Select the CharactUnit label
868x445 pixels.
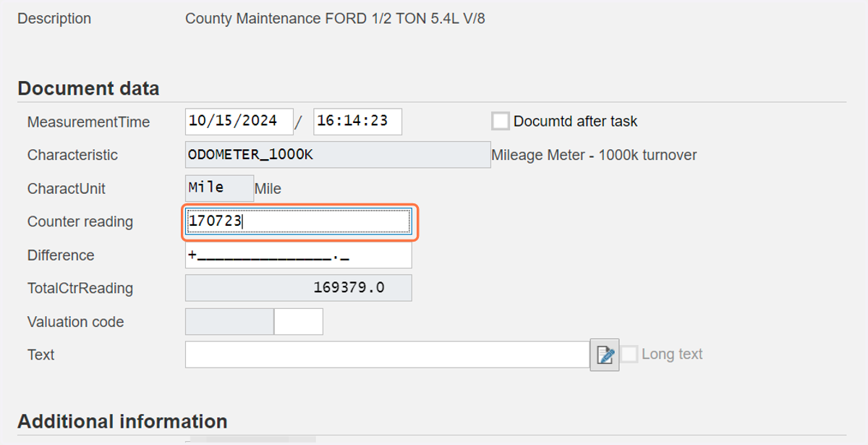pos(67,188)
